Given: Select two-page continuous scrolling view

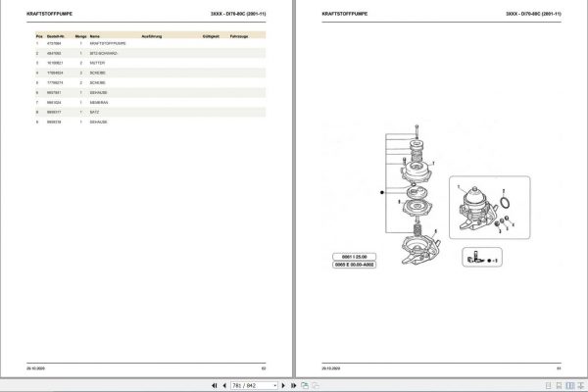Looking at the screenshot, I should 581,385.
